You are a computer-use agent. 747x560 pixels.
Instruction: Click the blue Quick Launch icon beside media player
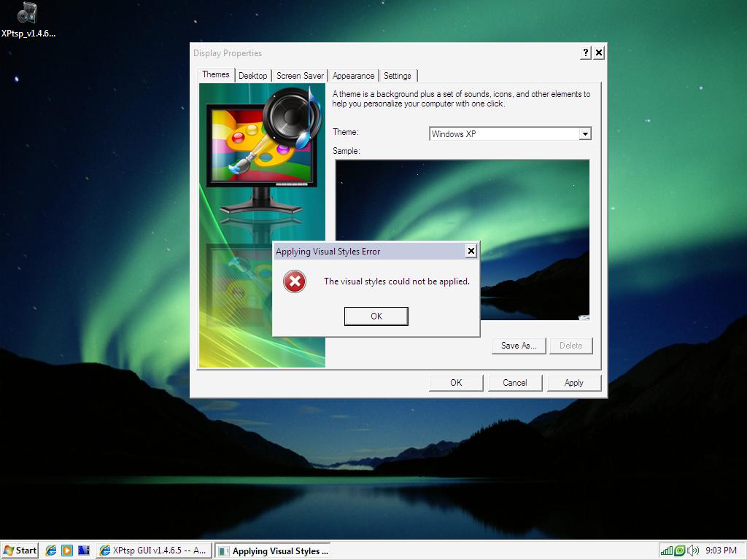(84, 551)
